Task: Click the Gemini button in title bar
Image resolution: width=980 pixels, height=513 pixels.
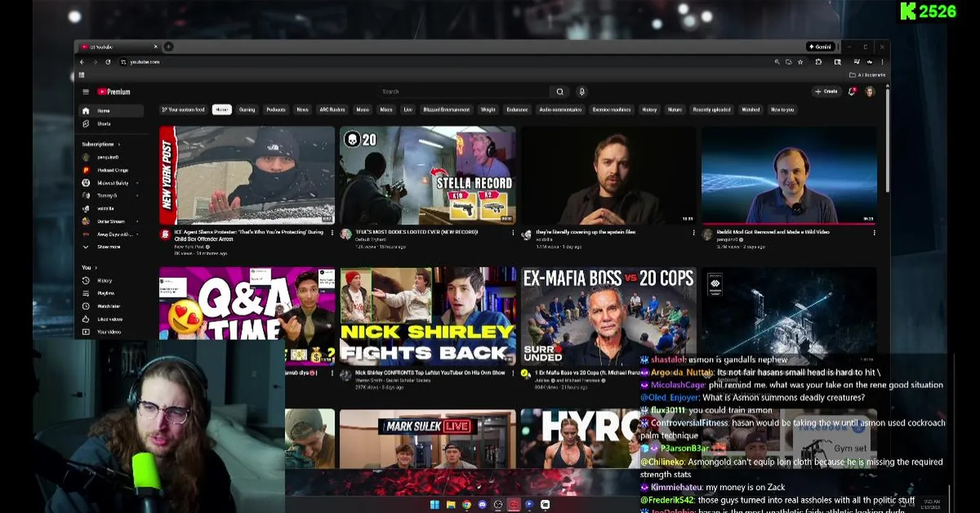Action: 820,47
